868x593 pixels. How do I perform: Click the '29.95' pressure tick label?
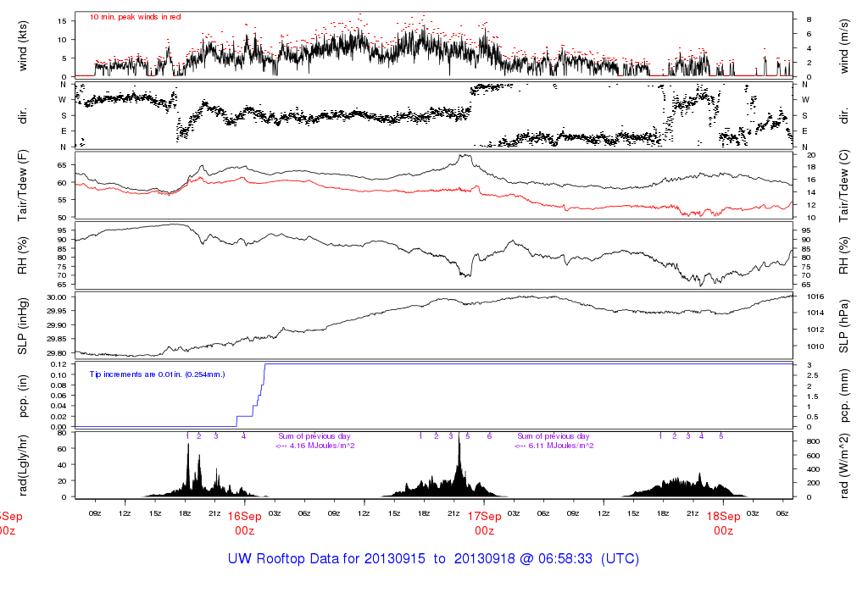coord(58,311)
